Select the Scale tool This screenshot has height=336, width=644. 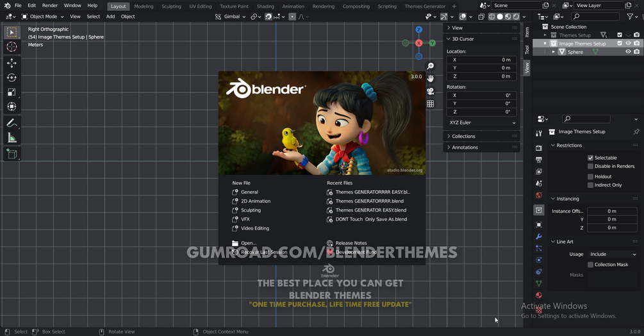coord(12,92)
